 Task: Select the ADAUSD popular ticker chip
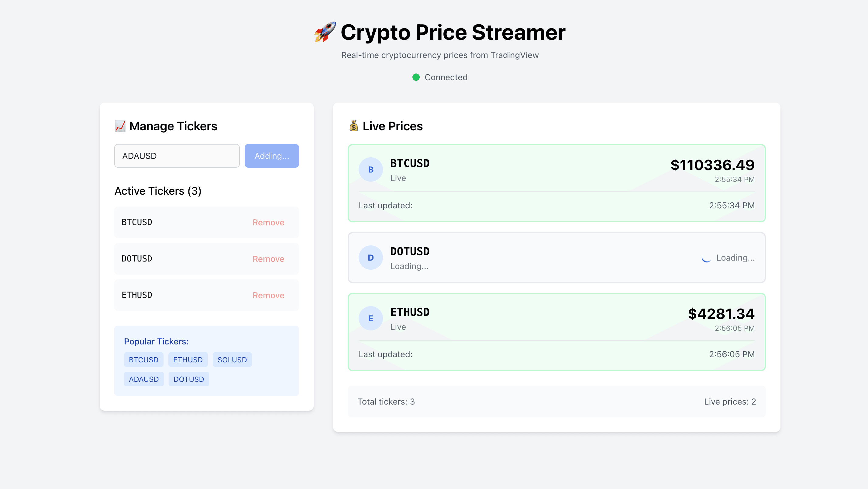143,379
